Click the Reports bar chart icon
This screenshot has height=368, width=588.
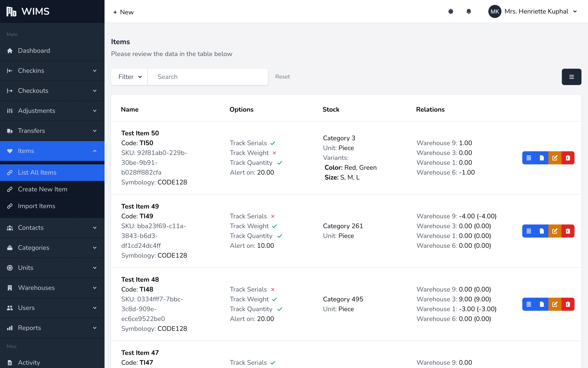pos(10,328)
